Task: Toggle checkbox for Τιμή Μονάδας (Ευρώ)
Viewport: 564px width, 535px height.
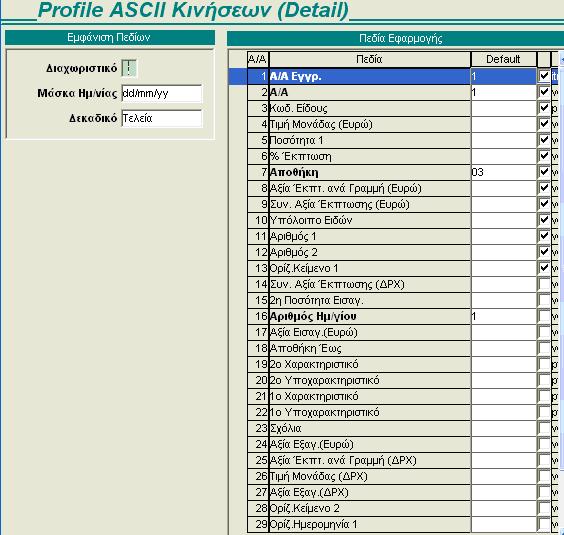Action: pos(544,124)
